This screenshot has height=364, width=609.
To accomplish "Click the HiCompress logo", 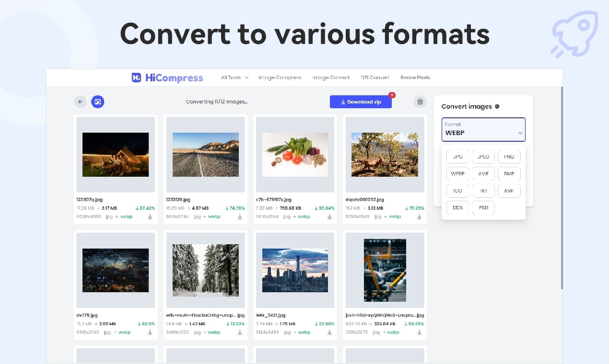I will pos(167,78).
